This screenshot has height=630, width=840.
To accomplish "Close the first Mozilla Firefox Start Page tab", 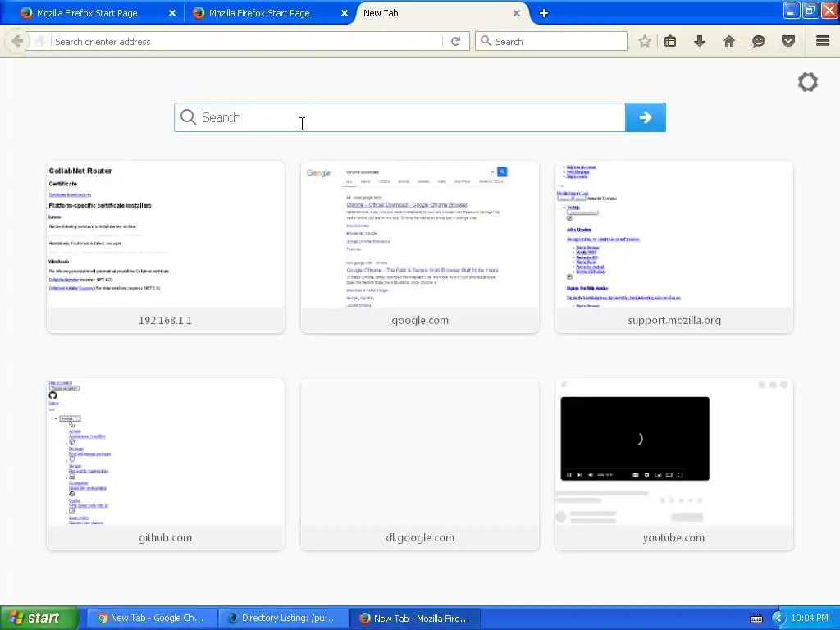I will tap(172, 13).
